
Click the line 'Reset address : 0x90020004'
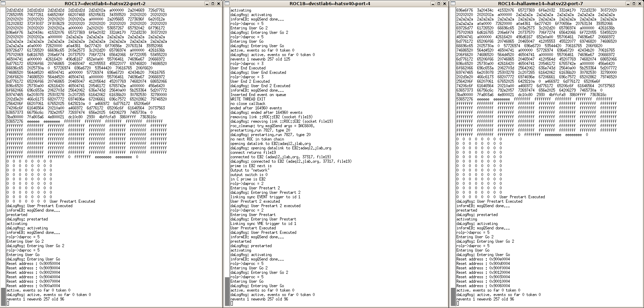coord(33,272)
